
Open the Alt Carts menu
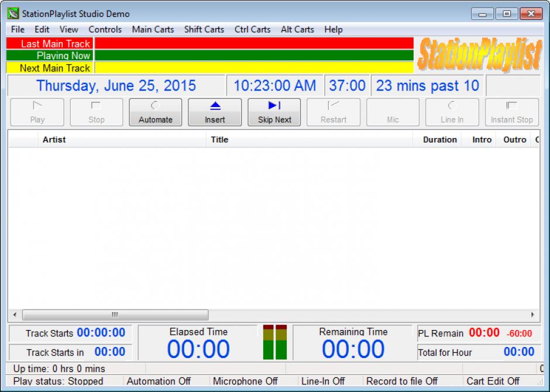[297, 29]
